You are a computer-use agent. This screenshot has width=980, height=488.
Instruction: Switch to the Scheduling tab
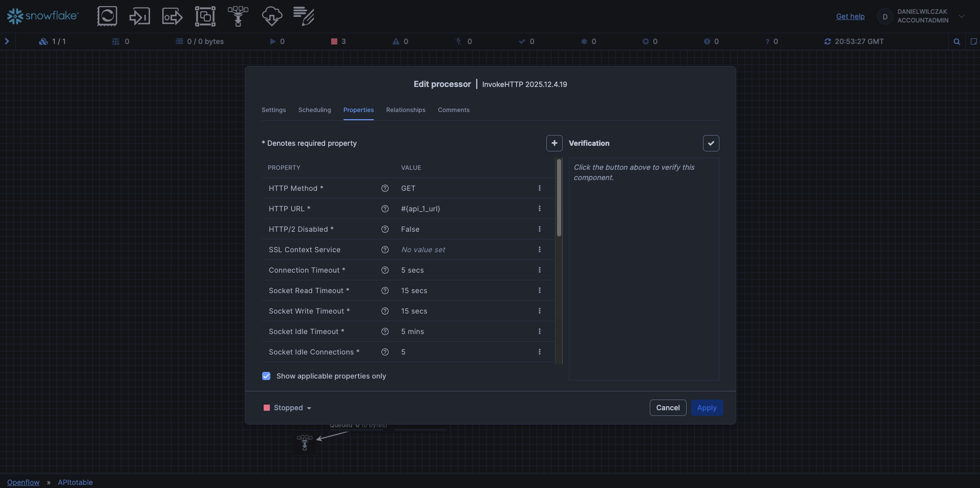pyautogui.click(x=314, y=110)
